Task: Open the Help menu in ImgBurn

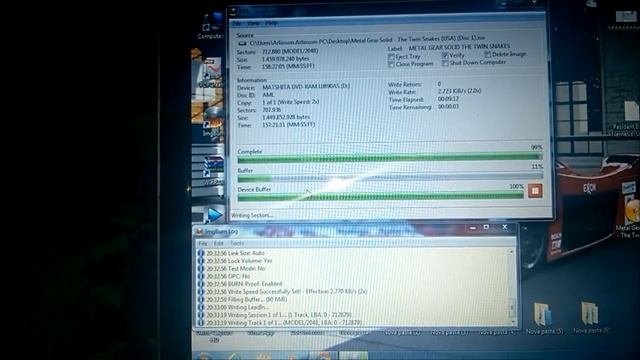Action: tap(271, 23)
